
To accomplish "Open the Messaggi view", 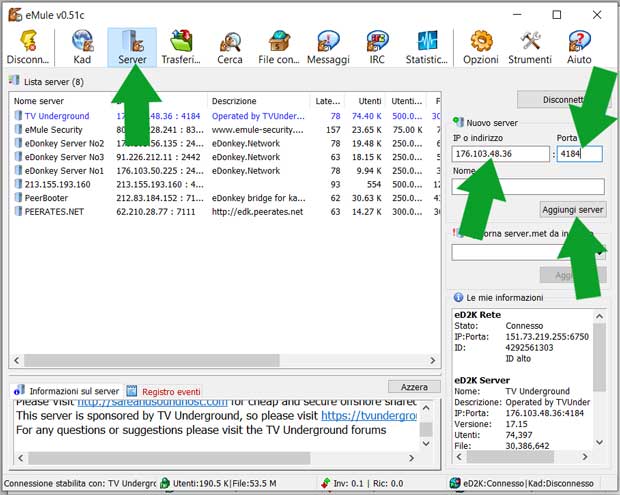I will (x=328, y=47).
